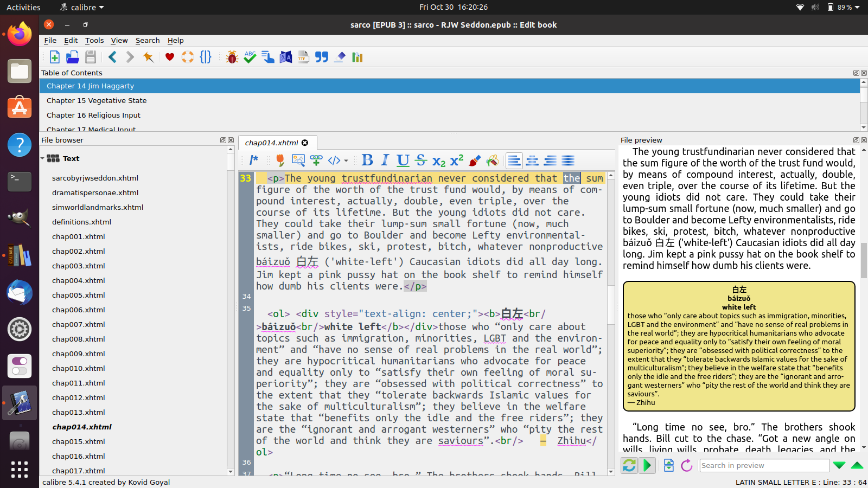This screenshot has width=868, height=488.
Task: Collapse the Text folder in File browser
Action: point(43,158)
